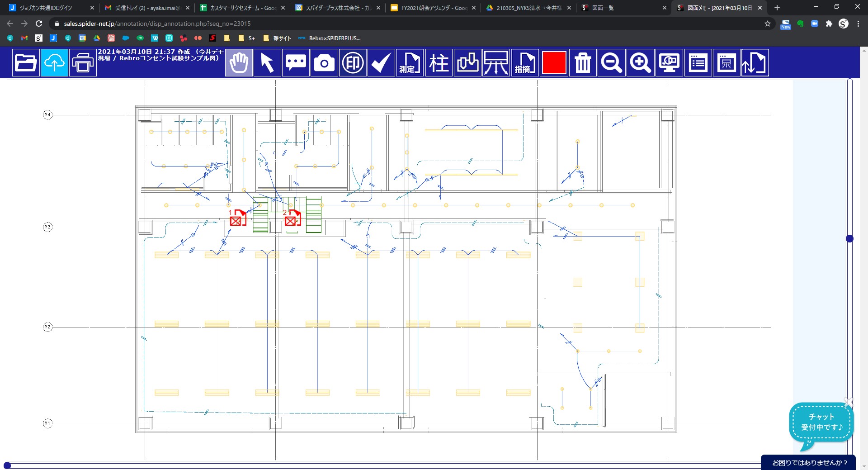Click the cloud upload icon

pyautogui.click(x=54, y=62)
